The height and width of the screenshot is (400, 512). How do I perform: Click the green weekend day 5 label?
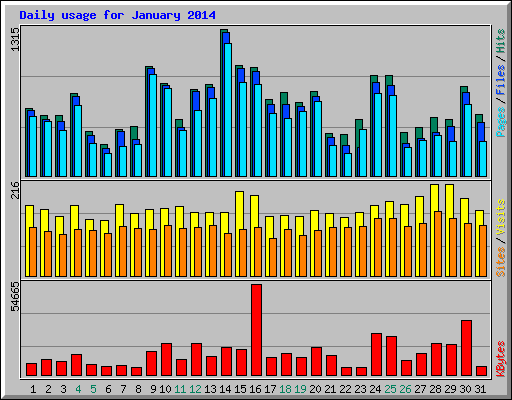coord(93,389)
